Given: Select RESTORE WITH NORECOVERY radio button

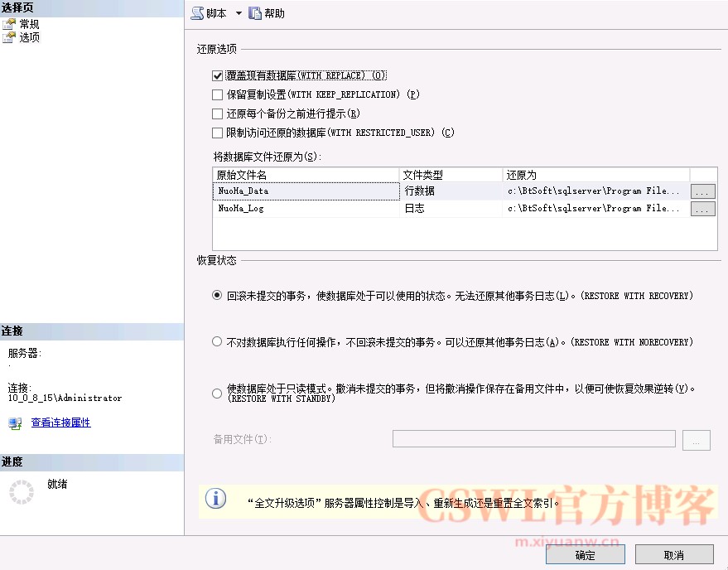Looking at the screenshot, I should 217,341.
